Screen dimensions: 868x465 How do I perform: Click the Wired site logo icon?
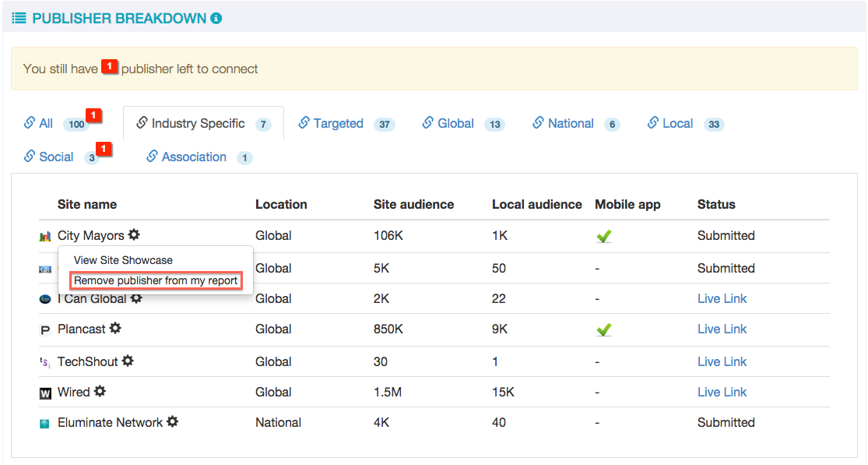45,393
